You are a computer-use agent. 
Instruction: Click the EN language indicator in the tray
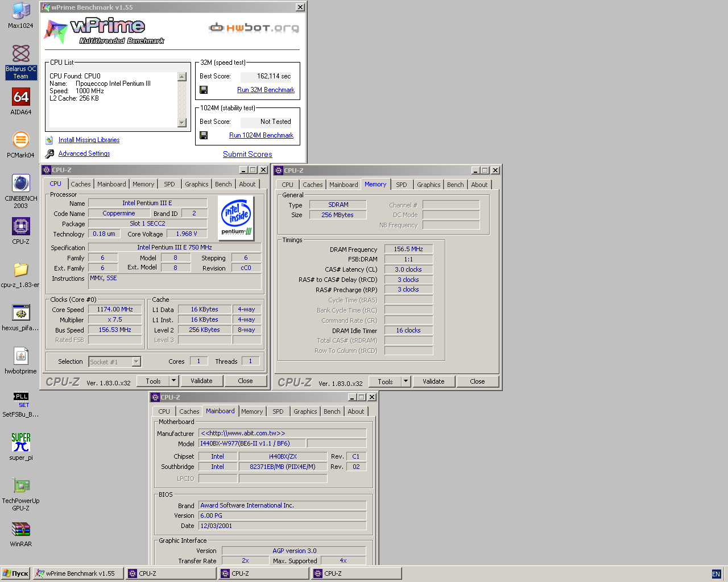tap(716, 574)
